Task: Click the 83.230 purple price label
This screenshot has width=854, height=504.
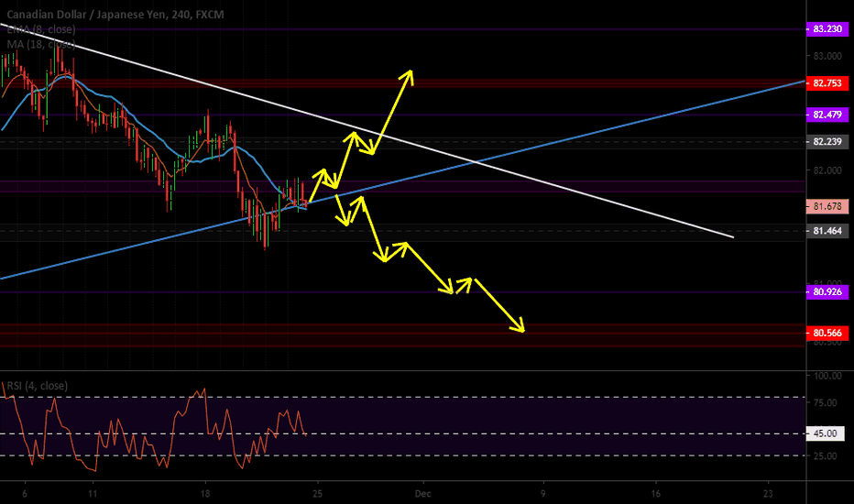Action: [x=827, y=29]
